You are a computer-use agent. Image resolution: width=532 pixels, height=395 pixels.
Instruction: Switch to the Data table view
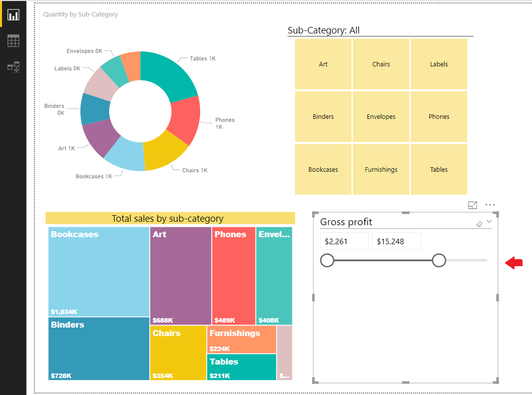(13, 41)
